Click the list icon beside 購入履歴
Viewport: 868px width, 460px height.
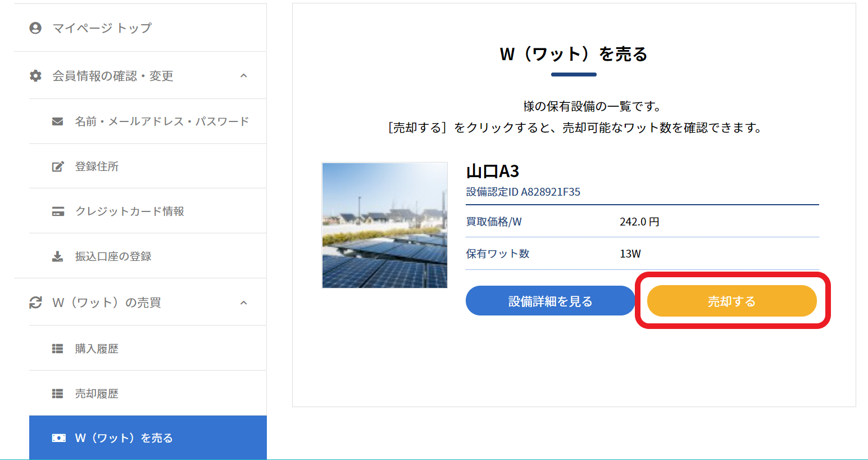point(57,349)
